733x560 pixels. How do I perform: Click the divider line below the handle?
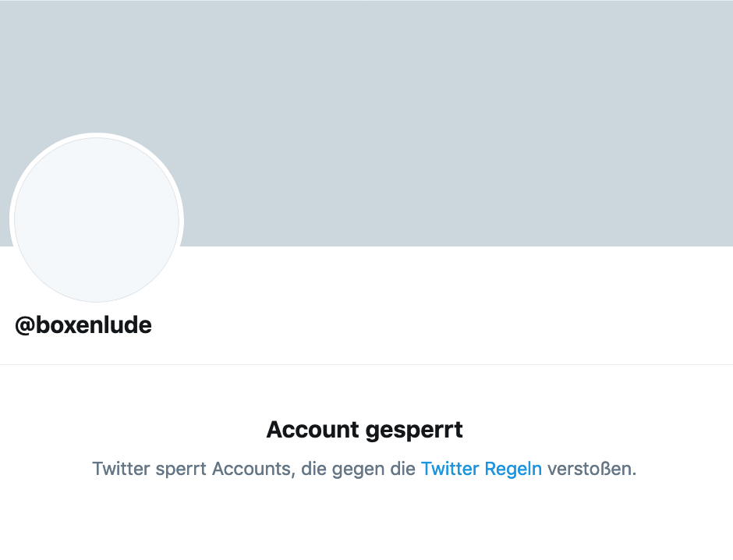click(366, 364)
